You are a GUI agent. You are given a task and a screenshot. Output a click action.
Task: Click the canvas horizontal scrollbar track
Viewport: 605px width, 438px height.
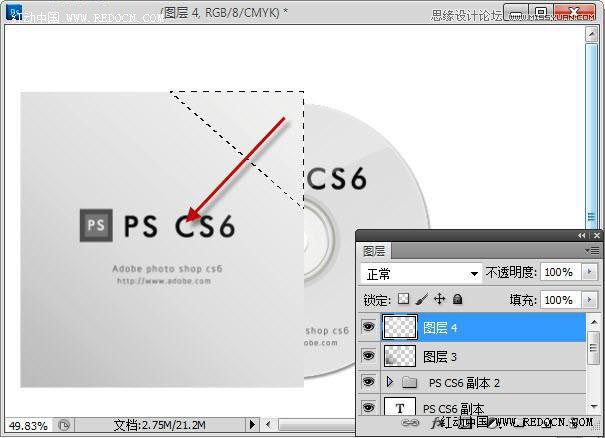click(x=316, y=425)
